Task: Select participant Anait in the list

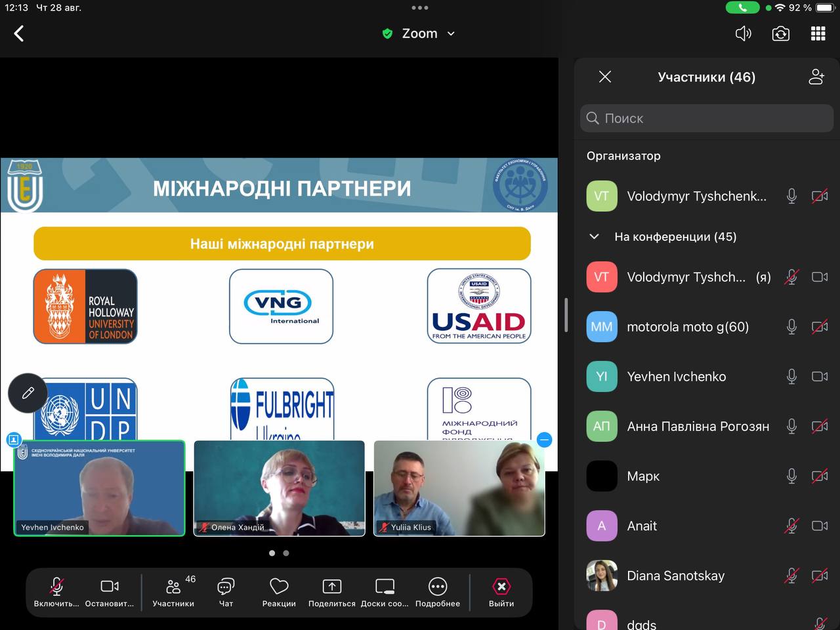Action: 707,526
